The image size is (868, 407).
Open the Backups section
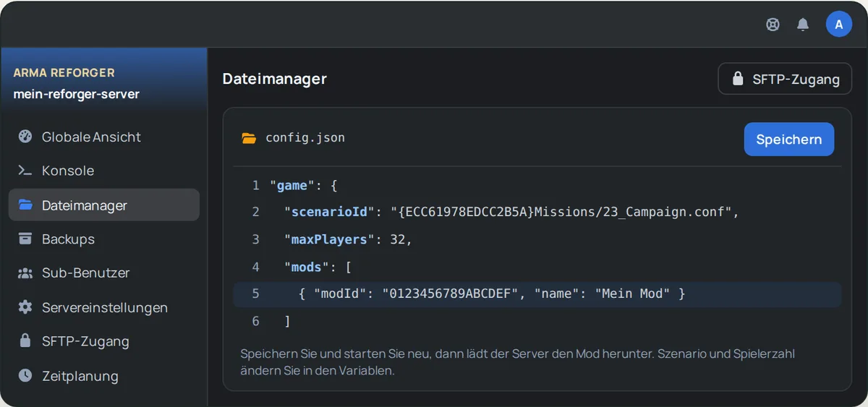point(103,239)
